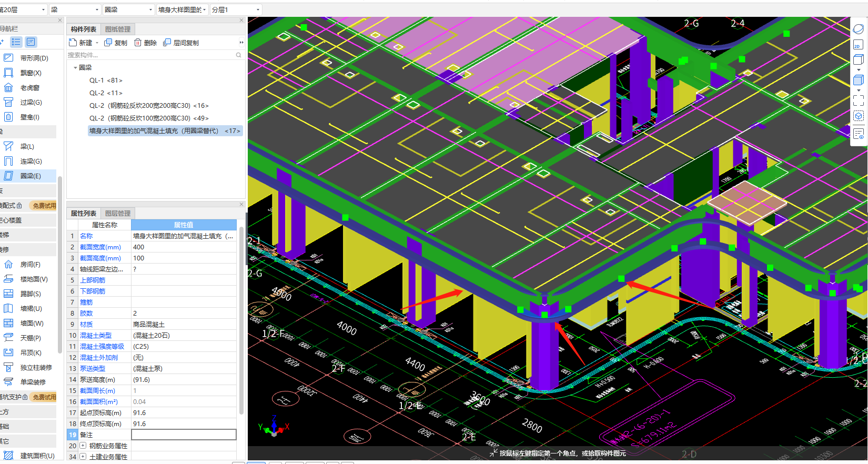Switch to the 构件列表 tab

(84, 29)
